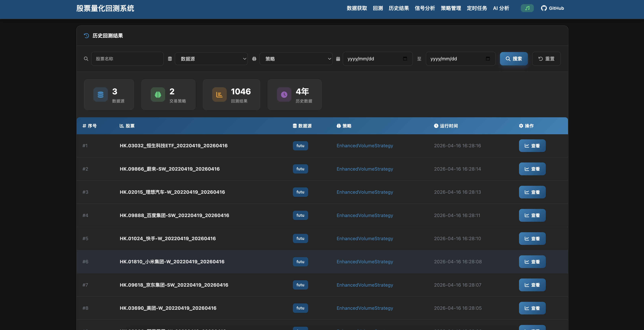Click the purple clock icon in the 历史数据 card
Image resolution: width=644 pixels, height=330 pixels.
tap(284, 95)
